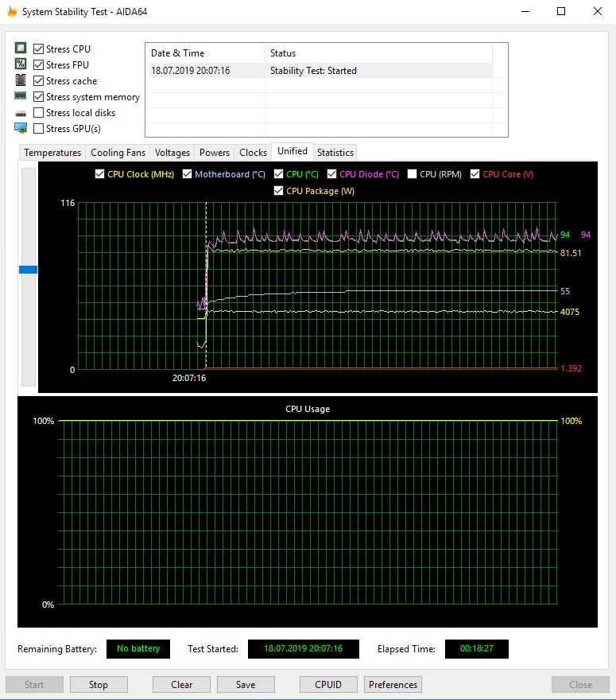Enable the Stress GPU(s) checkbox

[39, 129]
